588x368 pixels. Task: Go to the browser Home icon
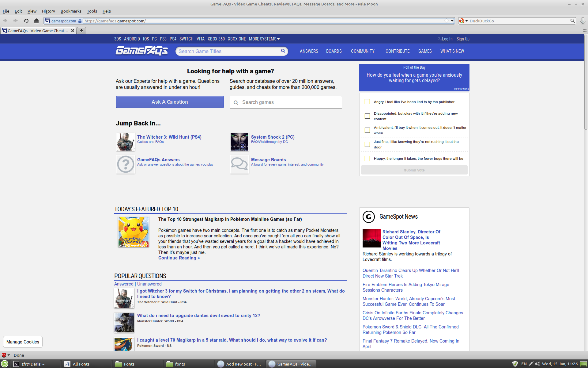pos(36,21)
